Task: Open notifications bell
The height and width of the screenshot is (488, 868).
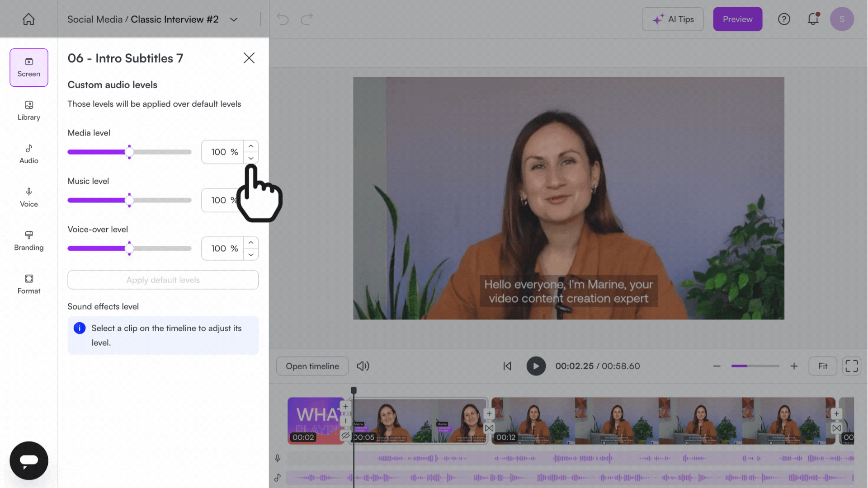Action: [x=813, y=19]
